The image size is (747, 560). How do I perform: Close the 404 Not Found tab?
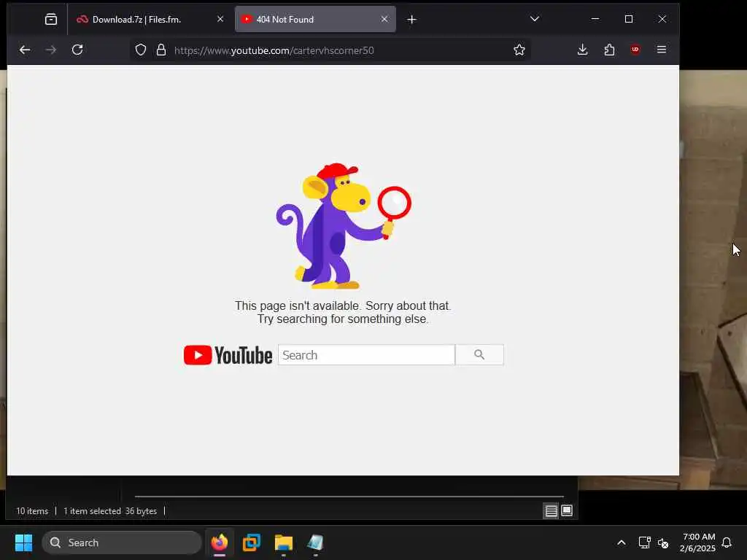click(384, 19)
